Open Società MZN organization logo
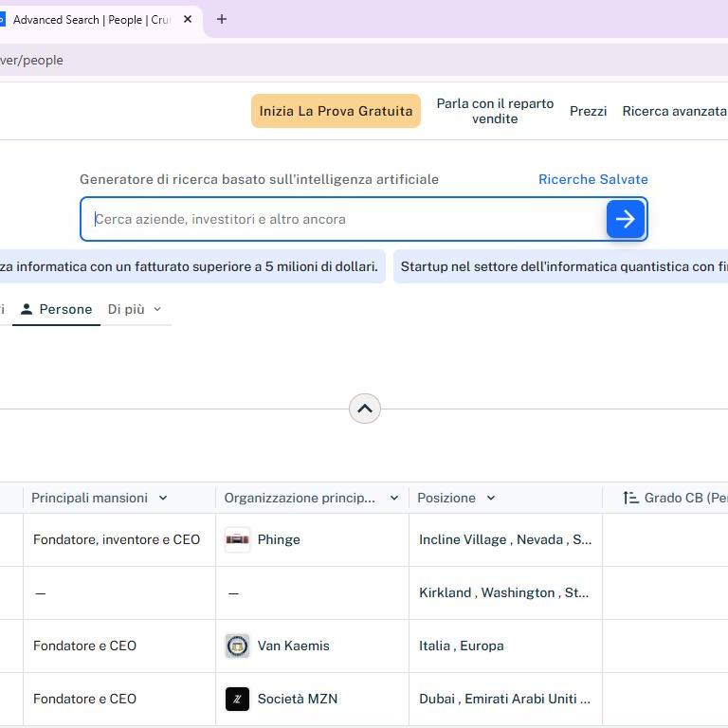This screenshot has height=728, width=728. coord(237,699)
